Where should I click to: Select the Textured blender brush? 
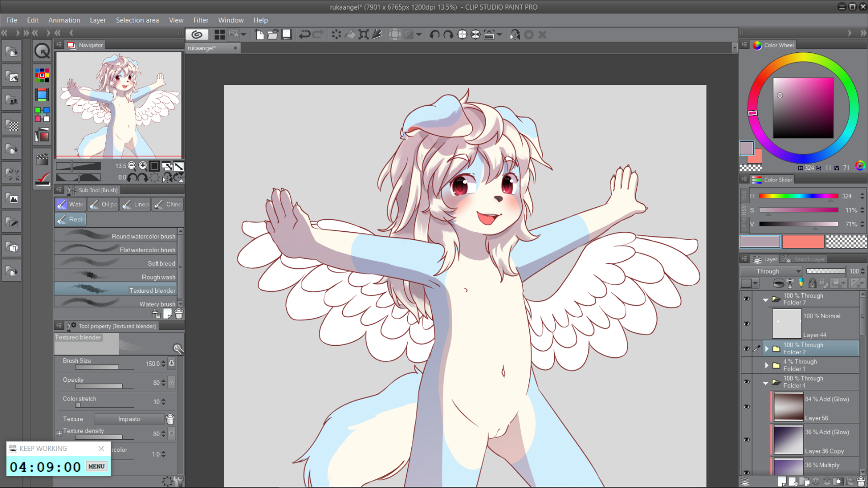pyautogui.click(x=115, y=290)
